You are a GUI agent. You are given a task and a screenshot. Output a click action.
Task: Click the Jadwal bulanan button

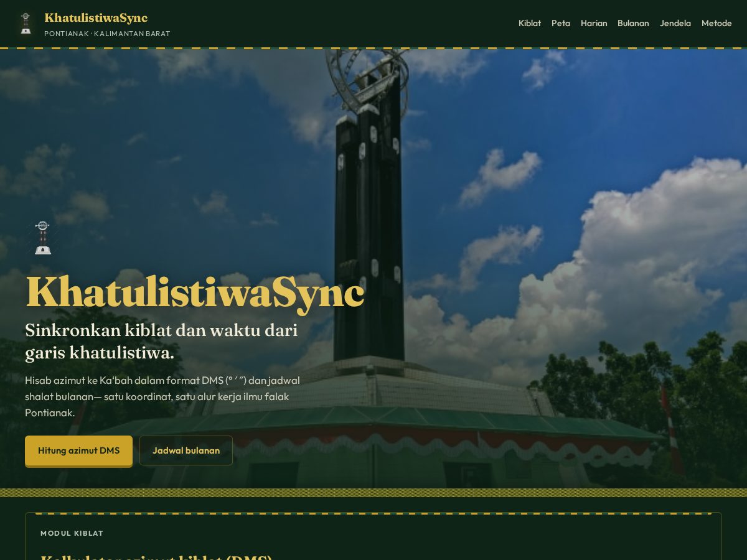pyautogui.click(x=186, y=450)
